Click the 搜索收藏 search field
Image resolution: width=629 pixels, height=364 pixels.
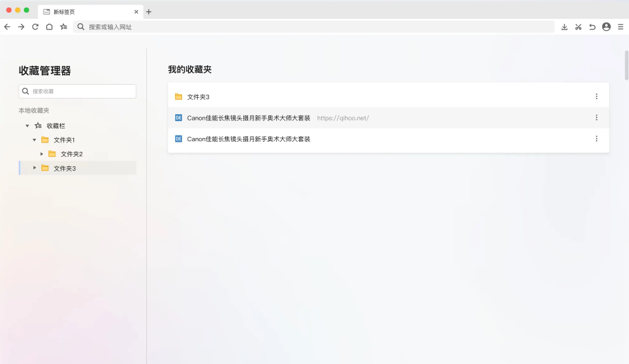[77, 92]
